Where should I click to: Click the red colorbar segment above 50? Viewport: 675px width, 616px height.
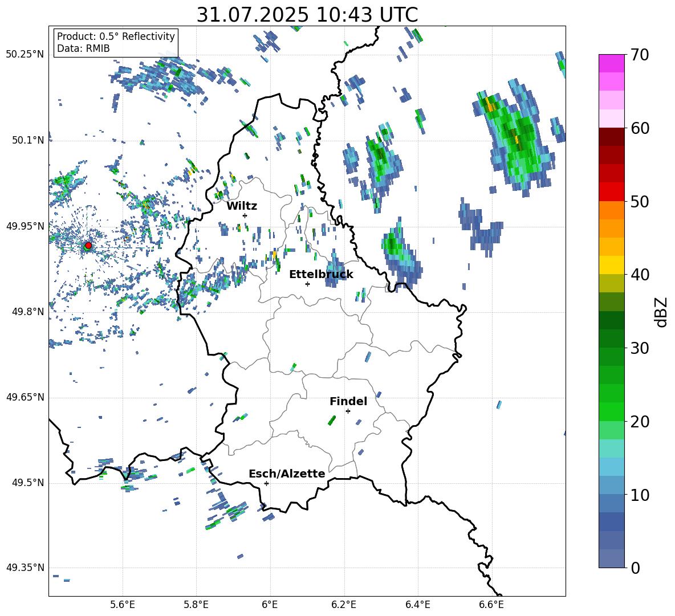coord(611,192)
